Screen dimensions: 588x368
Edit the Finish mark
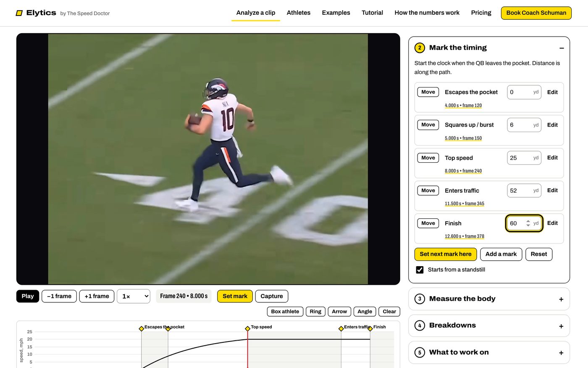coord(552,223)
